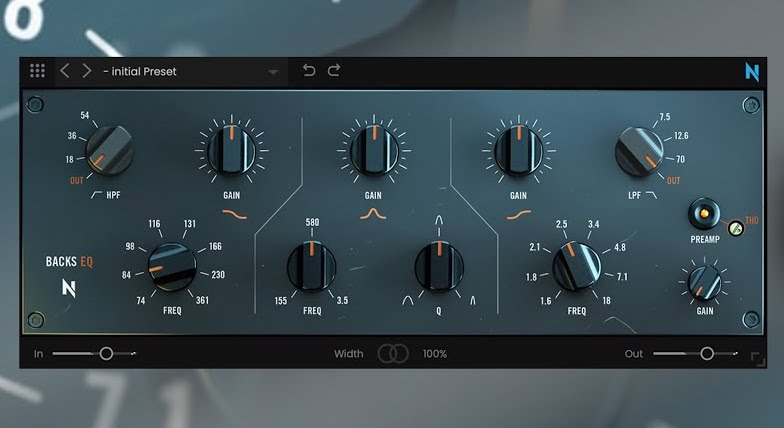
Task: Open the grid menu icon
Action: click(x=37, y=71)
